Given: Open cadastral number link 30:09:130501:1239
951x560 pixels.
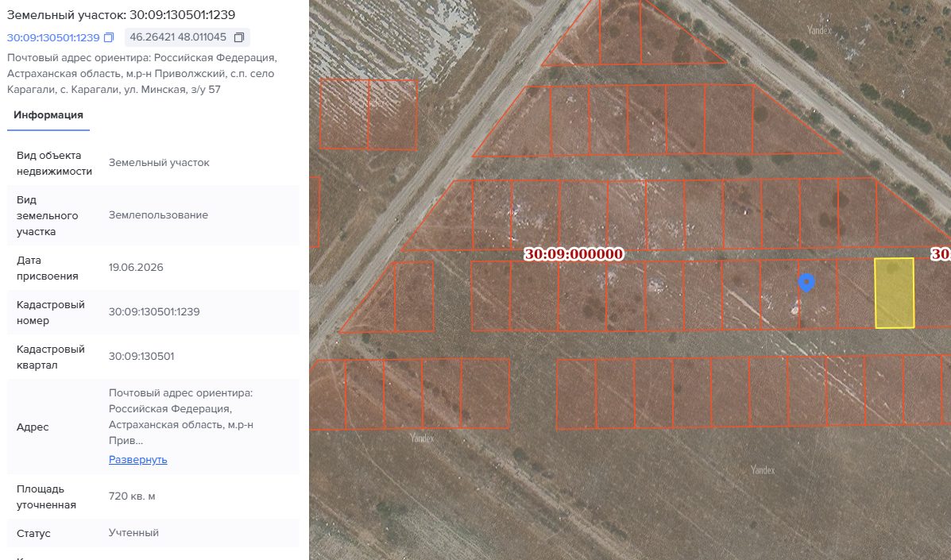Looking at the screenshot, I should pyautogui.click(x=53, y=37).
